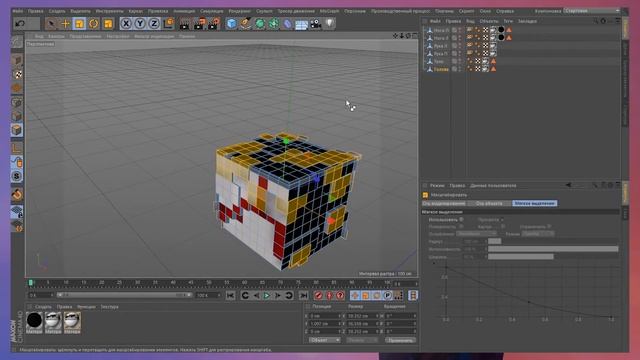Viewport: 640px width, 360px height.
Task: Click the Render View clapperboard icon
Action: (184, 24)
